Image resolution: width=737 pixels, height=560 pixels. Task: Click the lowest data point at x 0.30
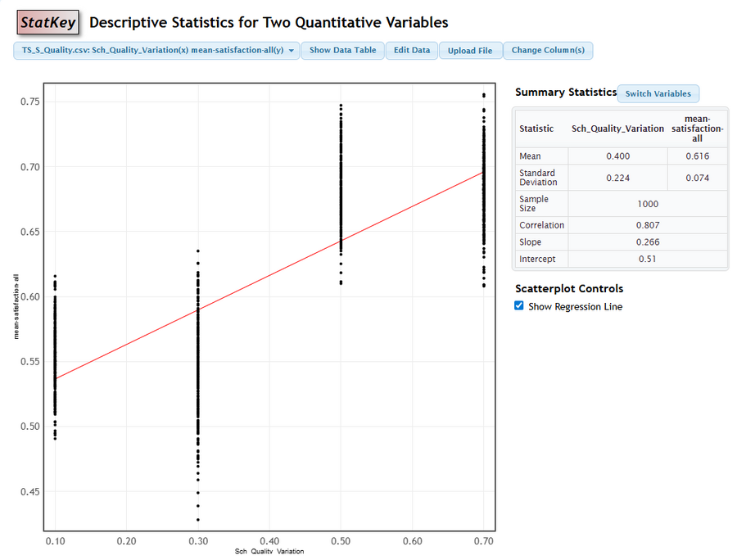point(197,519)
